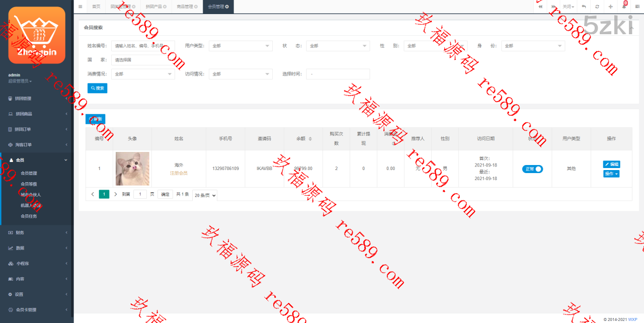The image size is (644, 323).
Task: Toggle the 正常 status switch for member
Action: point(532,169)
